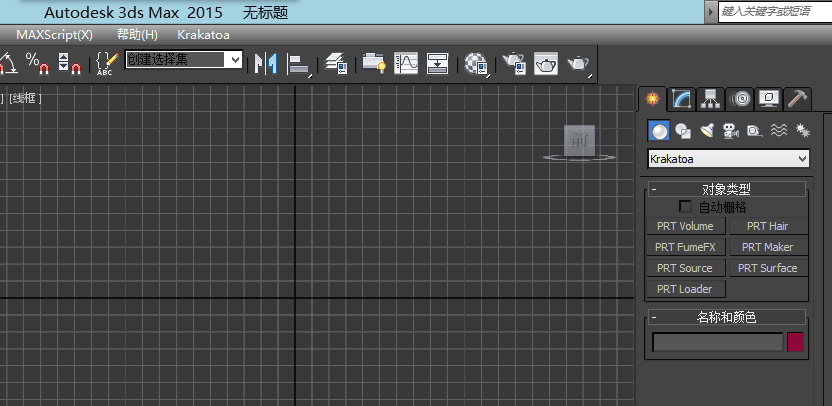Click the keyword search box
This screenshot has width=832, height=406.
[775, 11]
